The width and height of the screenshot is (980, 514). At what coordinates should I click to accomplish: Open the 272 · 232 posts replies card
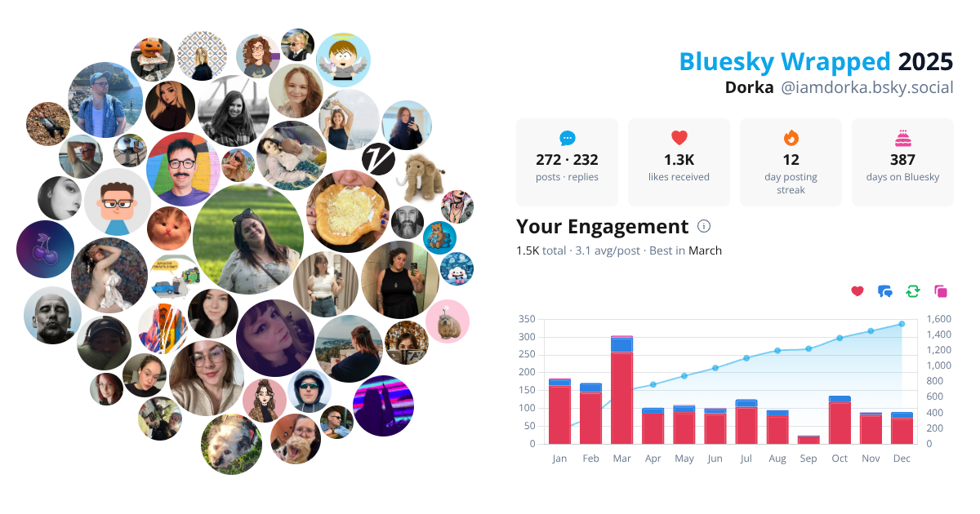[567, 162]
